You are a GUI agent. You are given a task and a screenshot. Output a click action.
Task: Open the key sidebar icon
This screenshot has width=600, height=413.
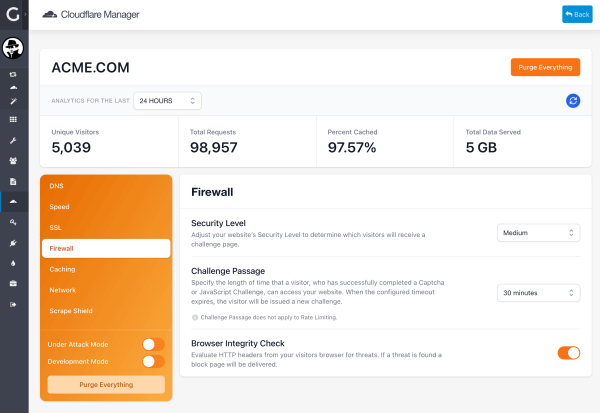click(13, 222)
